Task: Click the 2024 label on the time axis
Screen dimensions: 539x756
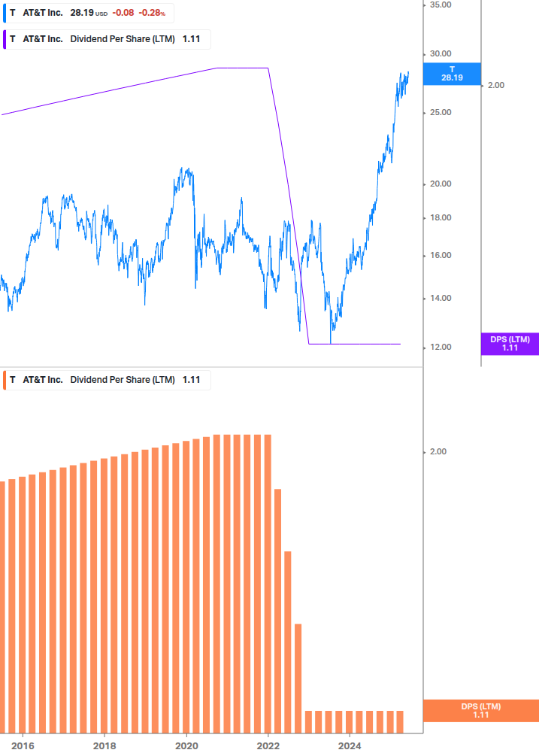Action: click(x=350, y=746)
